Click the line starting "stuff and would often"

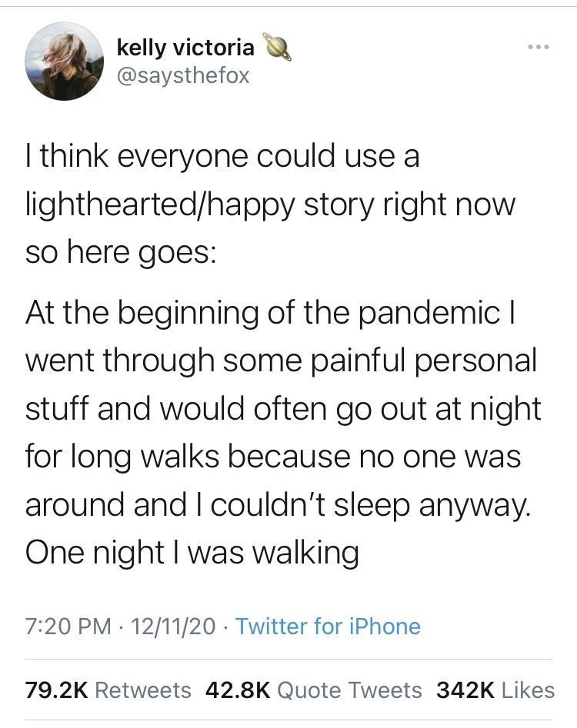click(x=283, y=408)
